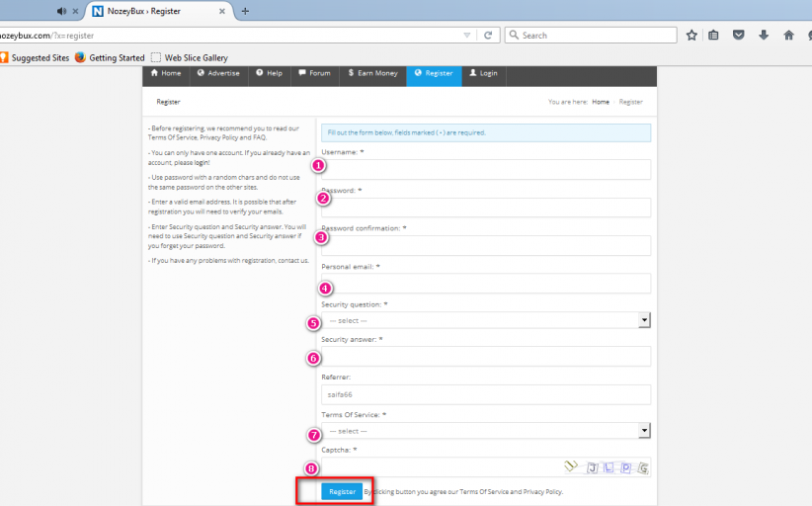Viewport: 812px width, 506px height.
Task: Show URL history dropdown arrow
Action: point(467,35)
